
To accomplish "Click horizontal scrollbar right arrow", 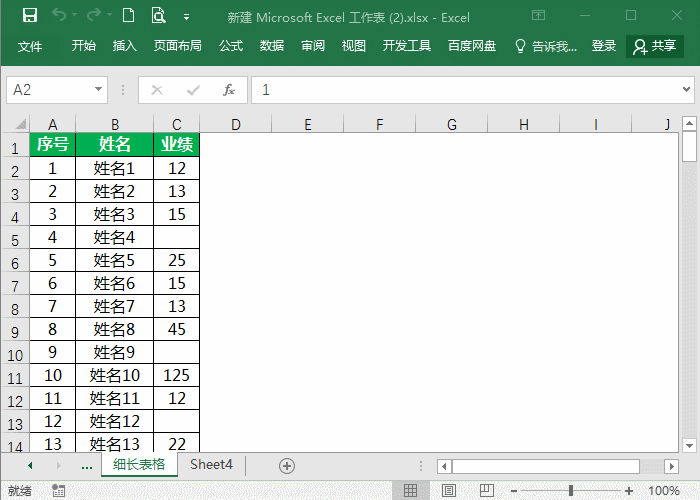I will pyautogui.click(x=671, y=467).
